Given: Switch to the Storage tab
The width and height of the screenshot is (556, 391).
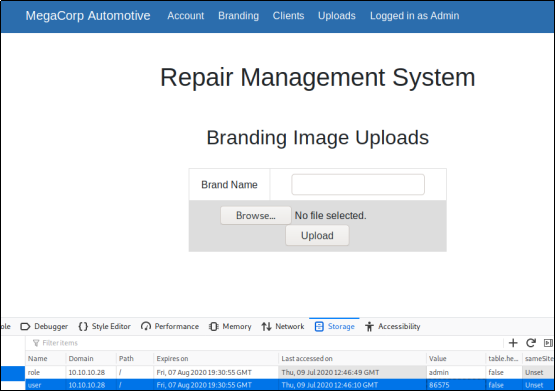Looking at the screenshot, I should 334,326.
